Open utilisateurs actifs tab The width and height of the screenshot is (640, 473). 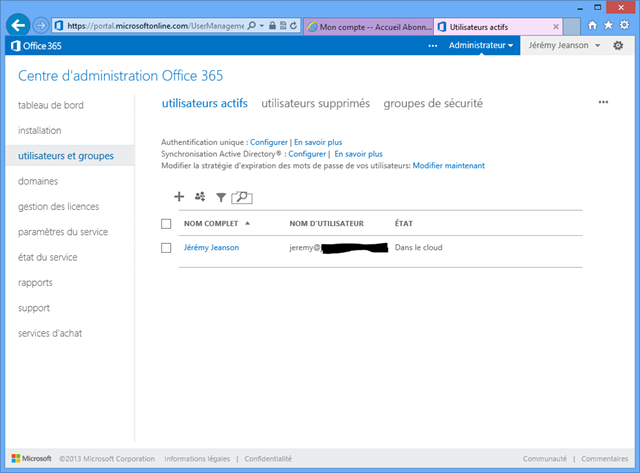pos(204,103)
